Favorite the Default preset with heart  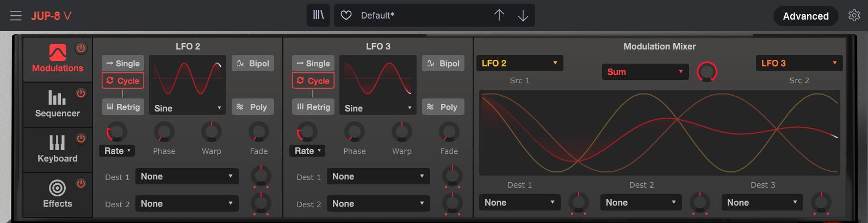(346, 15)
